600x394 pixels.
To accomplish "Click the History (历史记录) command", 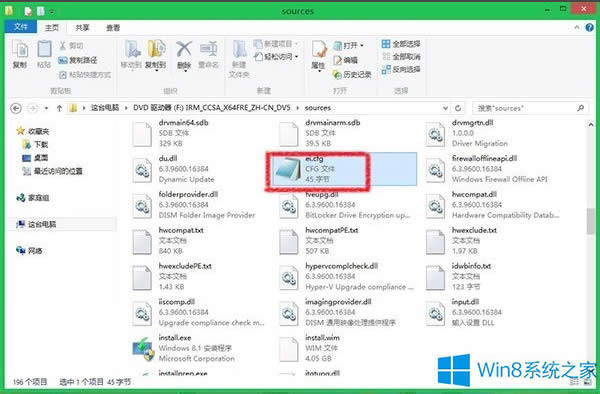I will point(352,75).
